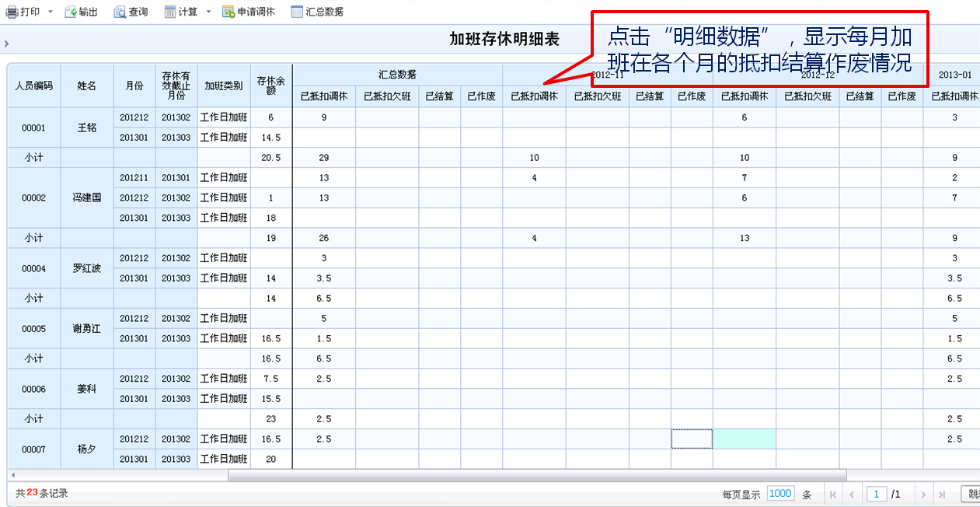Click balance value 7.5 for 姜科
This screenshot has height=507, width=980.
click(x=271, y=379)
